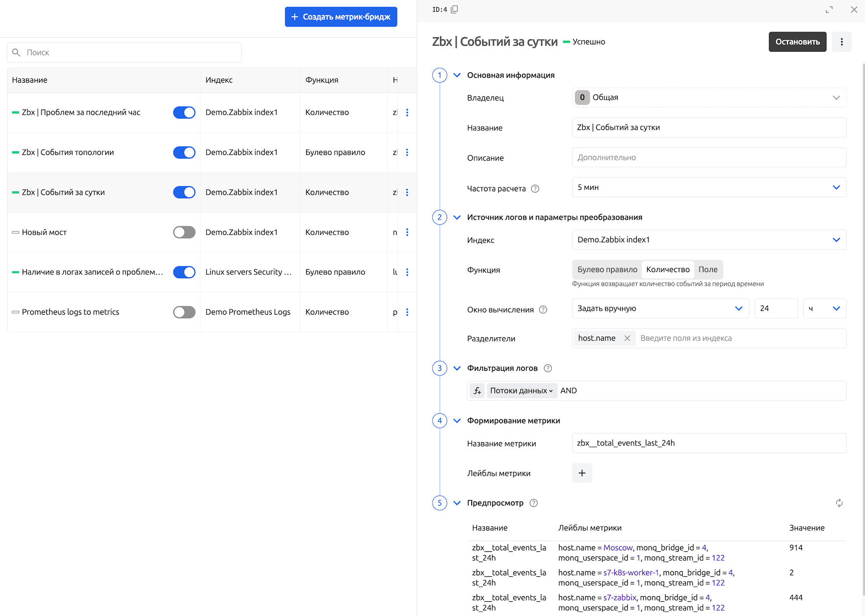
Task: Collapse the Основная информация section
Action: tap(457, 75)
